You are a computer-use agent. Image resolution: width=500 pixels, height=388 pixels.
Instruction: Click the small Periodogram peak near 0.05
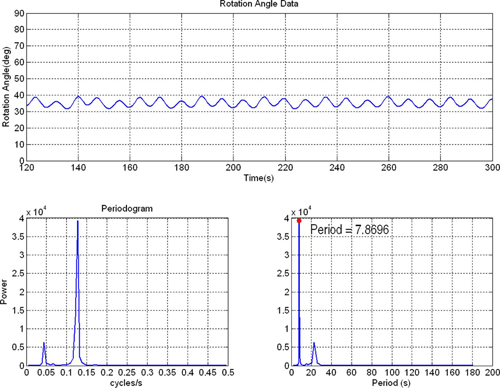click(x=44, y=343)
